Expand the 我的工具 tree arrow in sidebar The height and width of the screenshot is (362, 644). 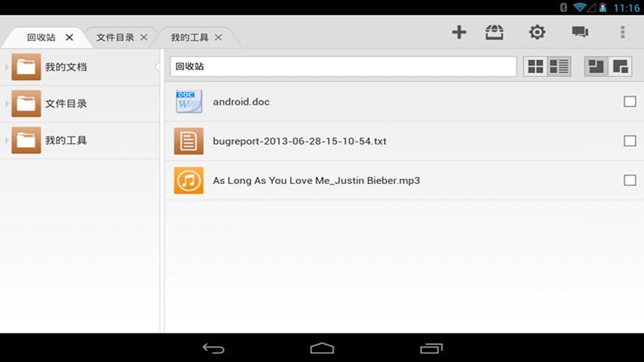tap(7, 140)
